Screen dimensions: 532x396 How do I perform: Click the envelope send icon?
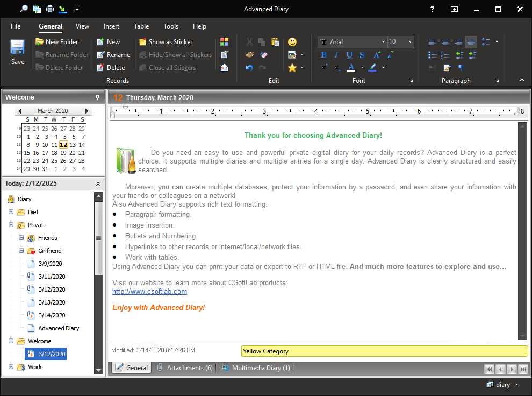pyautogui.click(x=224, y=68)
